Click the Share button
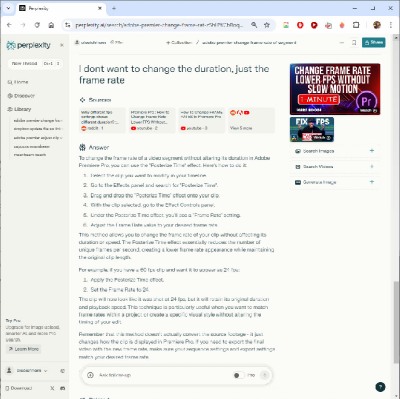400x399 pixels. pyautogui.click(x=374, y=42)
